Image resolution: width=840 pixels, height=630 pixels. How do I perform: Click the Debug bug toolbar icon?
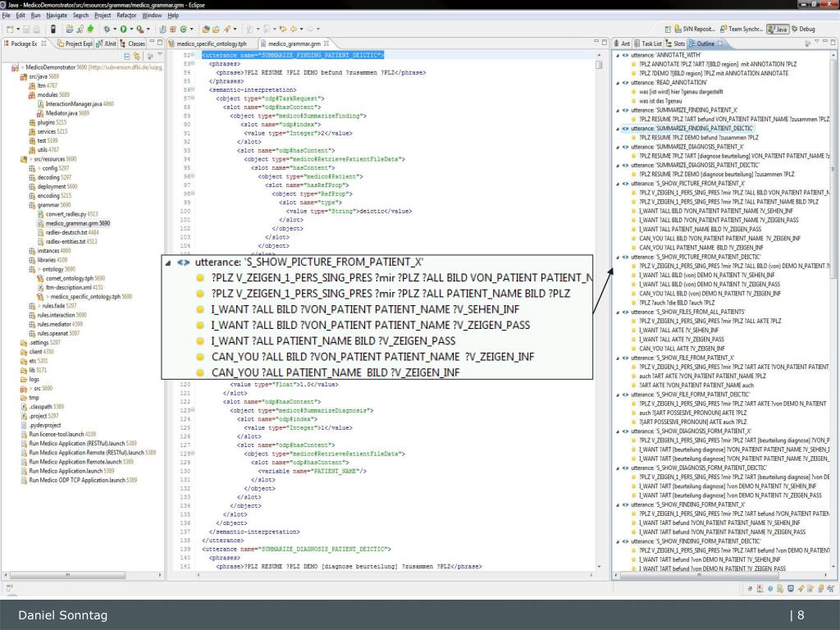(107, 29)
